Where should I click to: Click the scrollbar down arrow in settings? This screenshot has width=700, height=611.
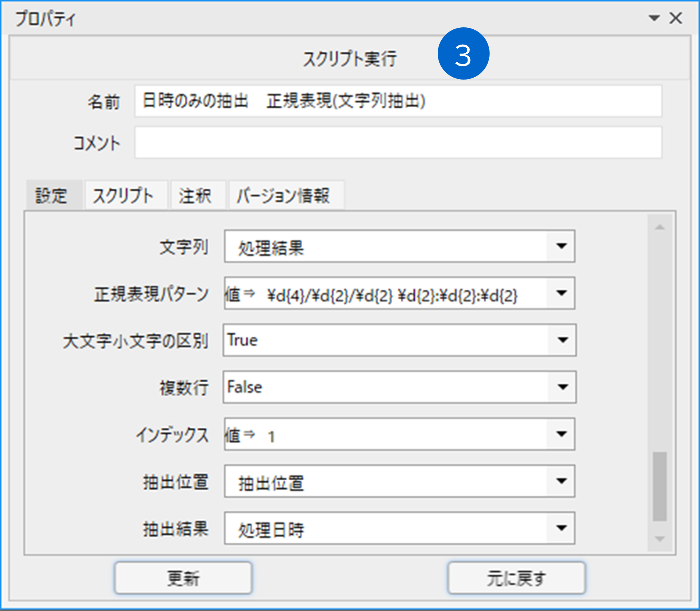(659, 539)
